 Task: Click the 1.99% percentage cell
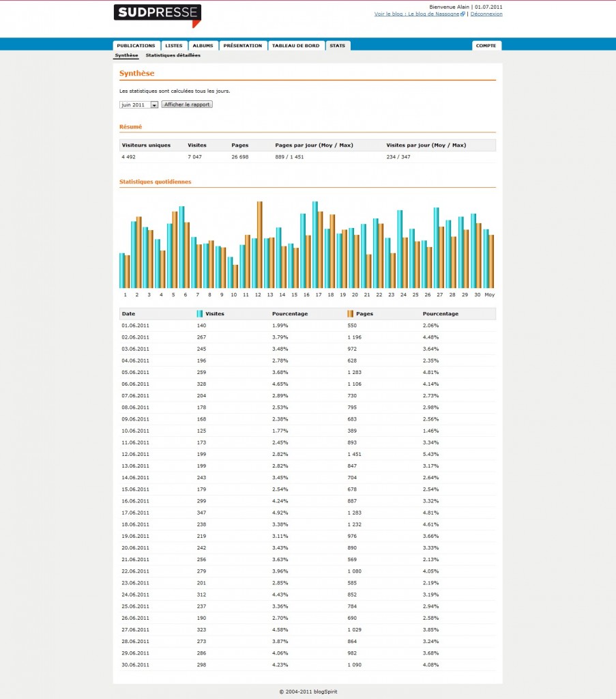click(x=280, y=326)
